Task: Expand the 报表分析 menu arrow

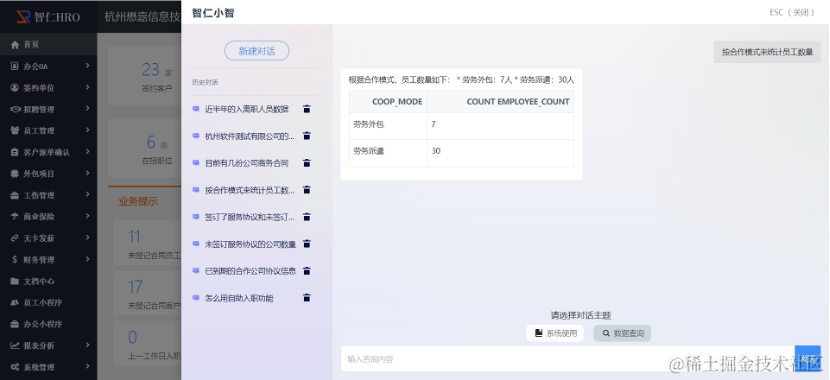Action: (87, 345)
